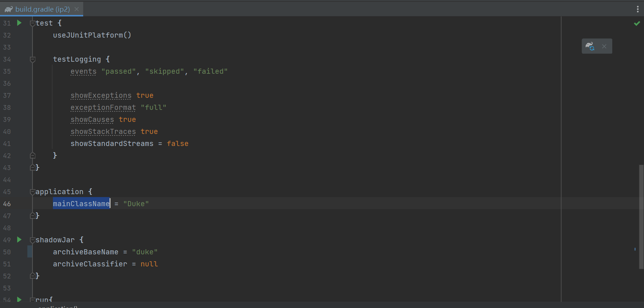Click the green inspections checkmark indicator
The width and height of the screenshot is (644, 308).
[637, 23]
